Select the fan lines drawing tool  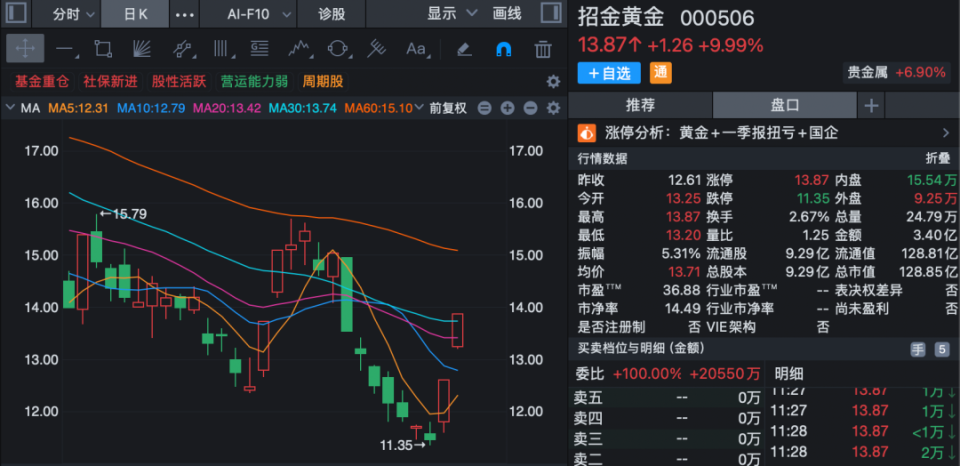pos(142,49)
